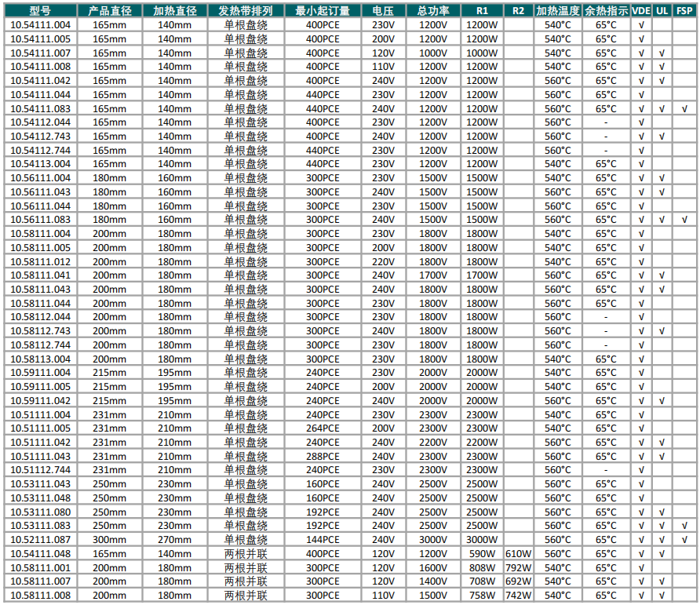700x605 pixels.
Task: Click the 288PCE minimum order cell
Action: click(x=323, y=456)
